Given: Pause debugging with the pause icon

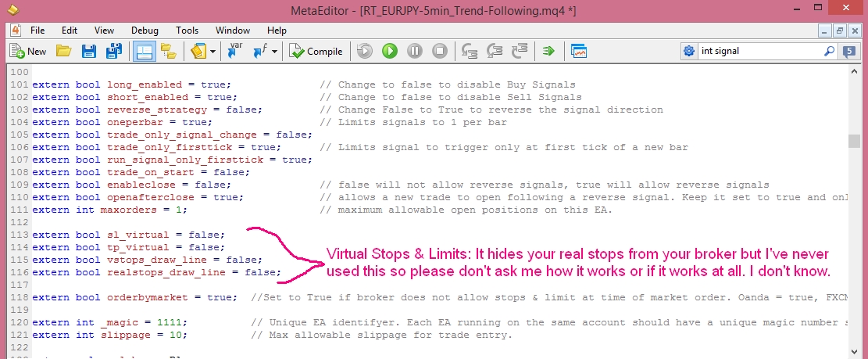Looking at the screenshot, I should [414, 52].
